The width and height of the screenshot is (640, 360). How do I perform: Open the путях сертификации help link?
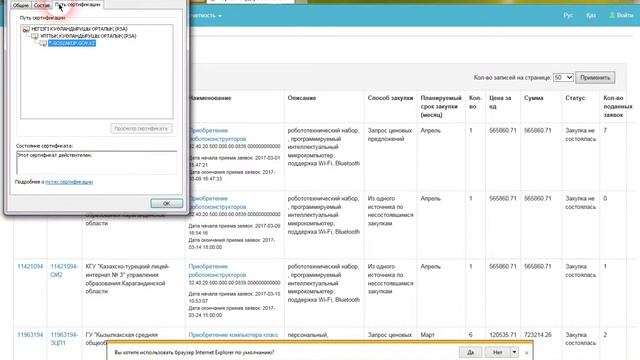point(69,182)
